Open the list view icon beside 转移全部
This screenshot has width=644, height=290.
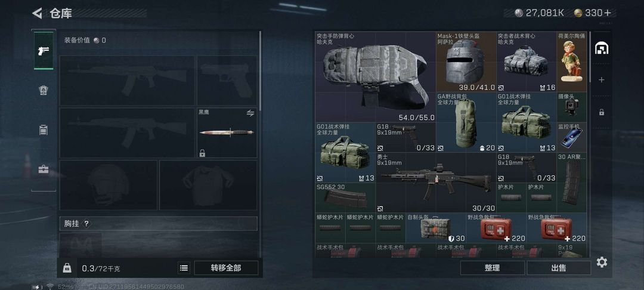pos(184,268)
